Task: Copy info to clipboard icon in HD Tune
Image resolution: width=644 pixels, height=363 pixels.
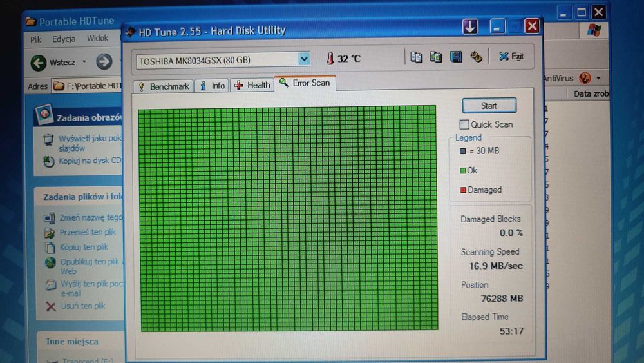Action: (416, 57)
